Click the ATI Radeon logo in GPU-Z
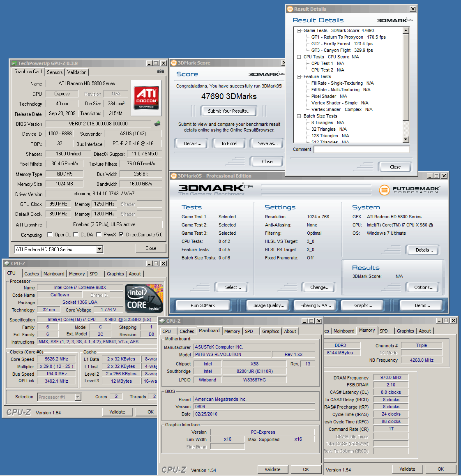 146,97
